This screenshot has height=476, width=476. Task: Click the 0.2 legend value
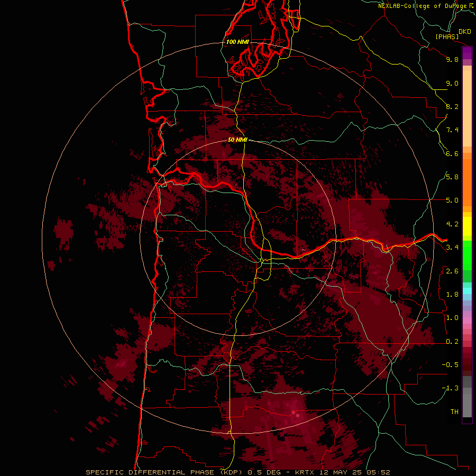pyautogui.click(x=452, y=342)
